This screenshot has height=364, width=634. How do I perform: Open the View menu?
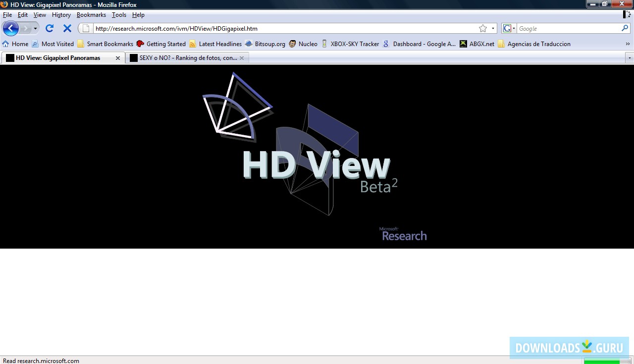point(40,15)
